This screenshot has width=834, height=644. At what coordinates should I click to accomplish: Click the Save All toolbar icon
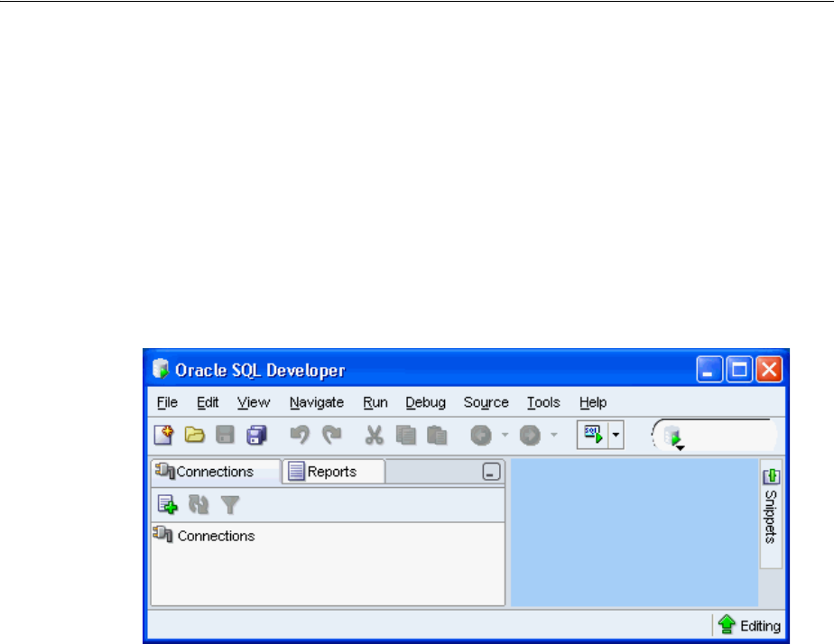coord(256,435)
